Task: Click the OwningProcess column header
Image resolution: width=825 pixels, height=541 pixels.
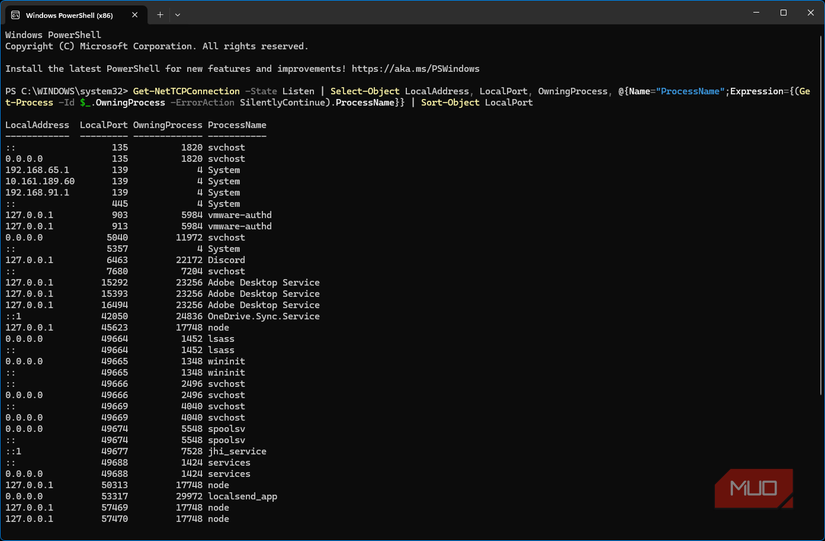Action: (x=168, y=125)
